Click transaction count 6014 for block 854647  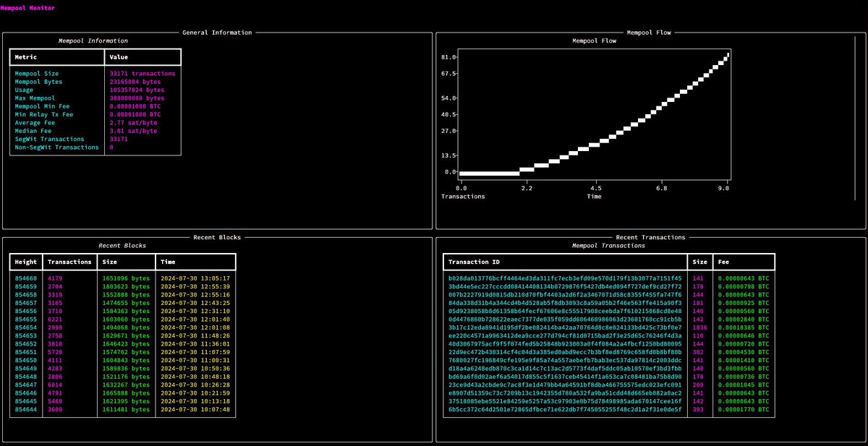click(x=55, y=385)
